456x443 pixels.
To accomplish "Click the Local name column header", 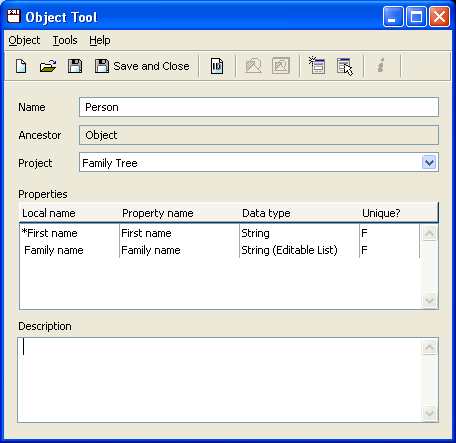I will pos(69,213).
